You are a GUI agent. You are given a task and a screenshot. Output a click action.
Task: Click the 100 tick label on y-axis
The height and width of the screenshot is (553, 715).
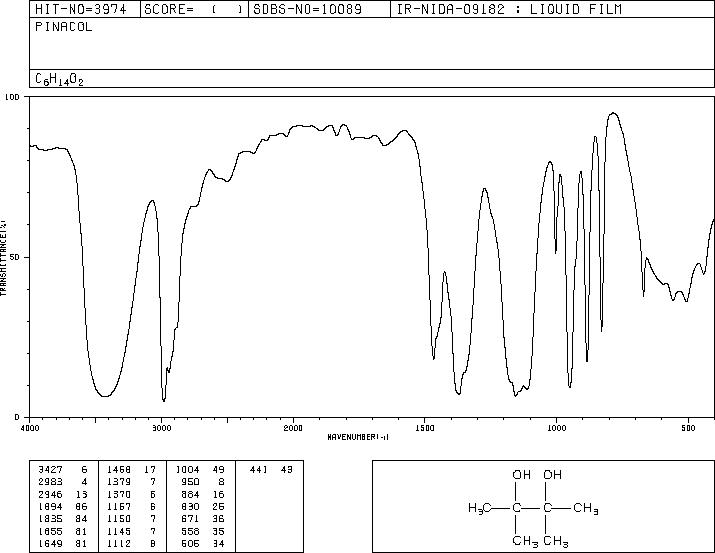(x=13, y=97)
